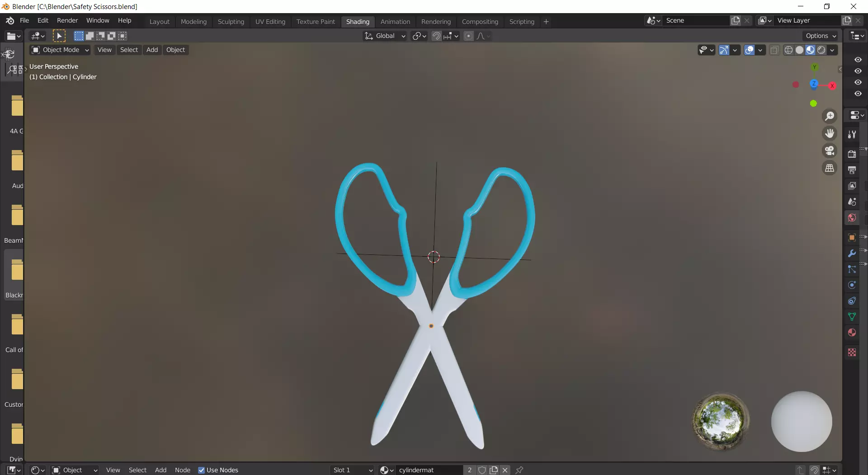Open the Object Data properties tab
The height and width of the screenshot is (475, 868).
coord(852,317)
